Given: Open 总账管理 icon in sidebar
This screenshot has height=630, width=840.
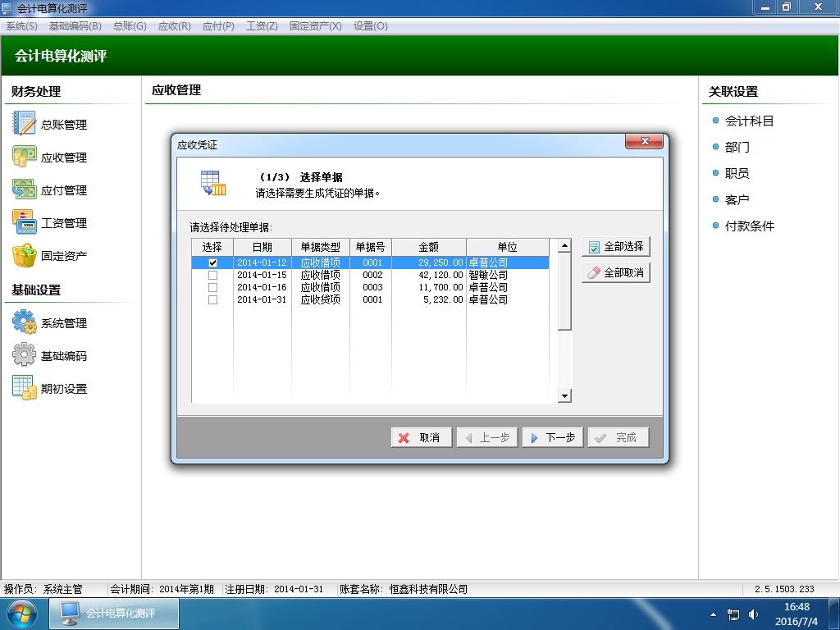Looking at the screenshot, I should point(24,123).
